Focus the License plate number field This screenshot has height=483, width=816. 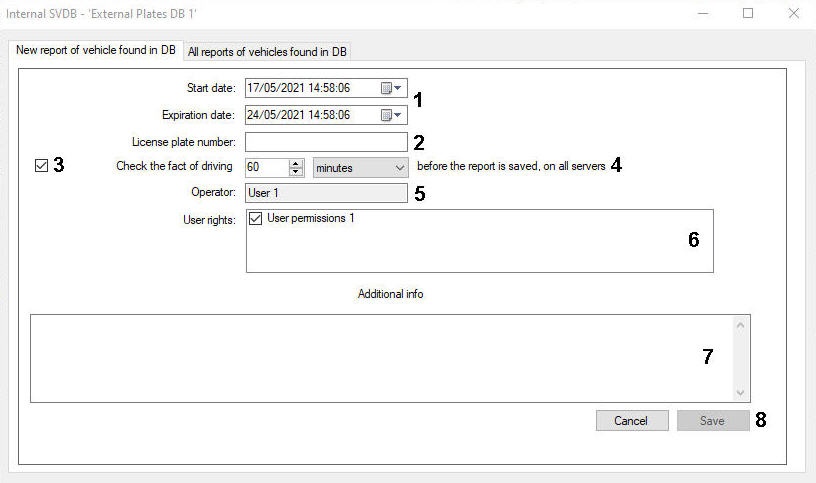pyautogui.click(x=326, y=142)
